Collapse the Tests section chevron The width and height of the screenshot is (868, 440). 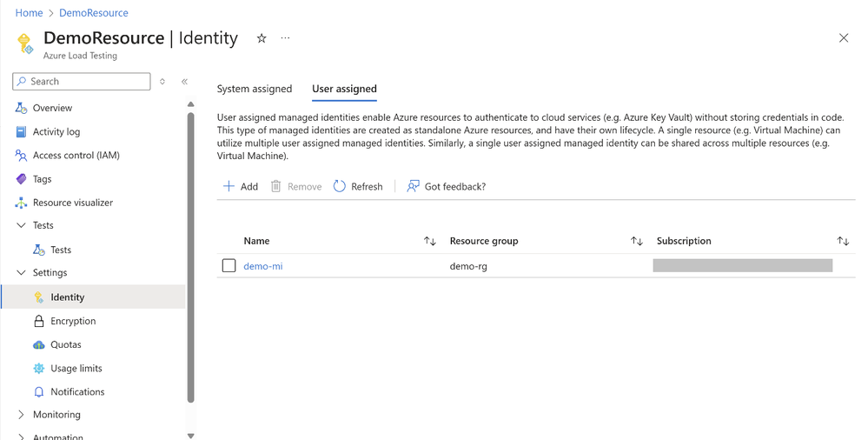(21, 225)
